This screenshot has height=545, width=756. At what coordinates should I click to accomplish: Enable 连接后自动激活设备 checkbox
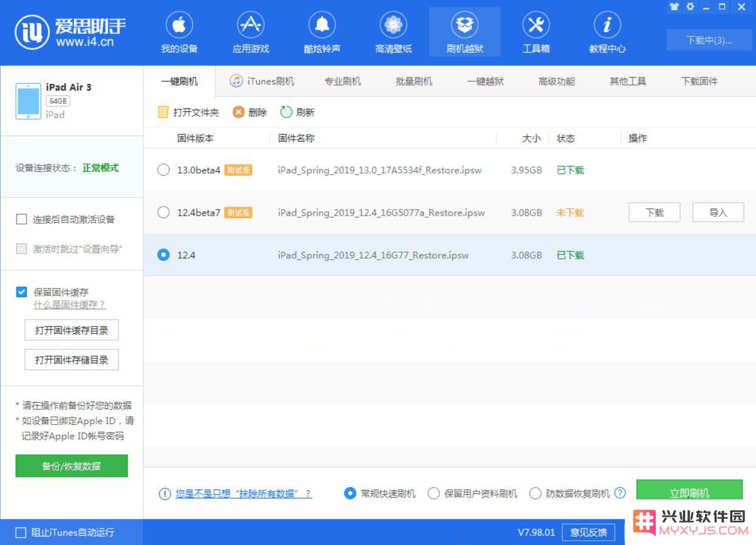pyautogui.click(x=21, y=219)
